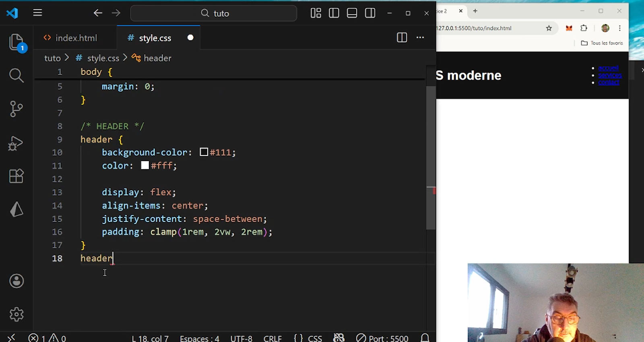This screenshot has width=644, height=342.
Task: Click the notifications bell in status bar
Action: pyautogui.click(x=425, y=338)
